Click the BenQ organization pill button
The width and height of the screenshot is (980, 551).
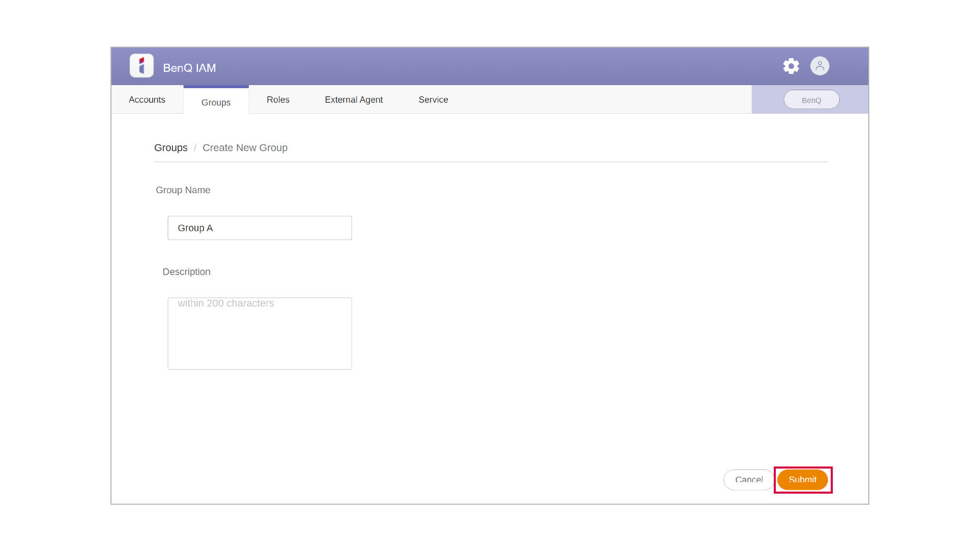[811, 100]
